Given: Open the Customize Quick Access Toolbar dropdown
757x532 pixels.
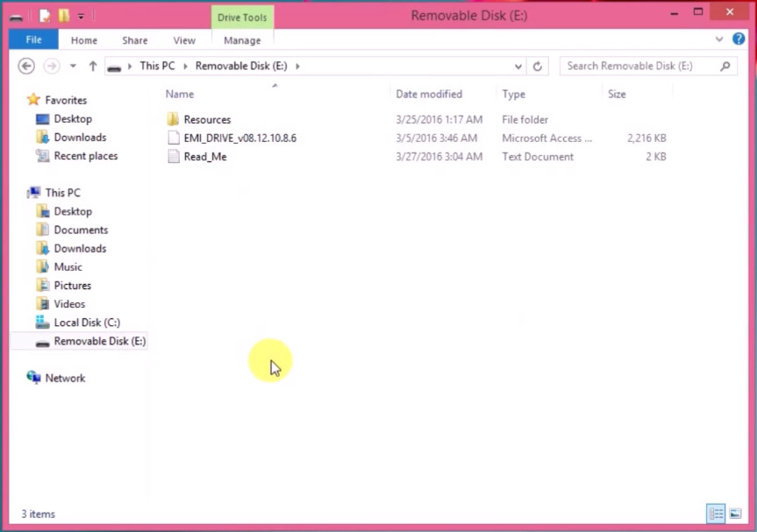Looking at the screenshot, I should coord(81,17).
